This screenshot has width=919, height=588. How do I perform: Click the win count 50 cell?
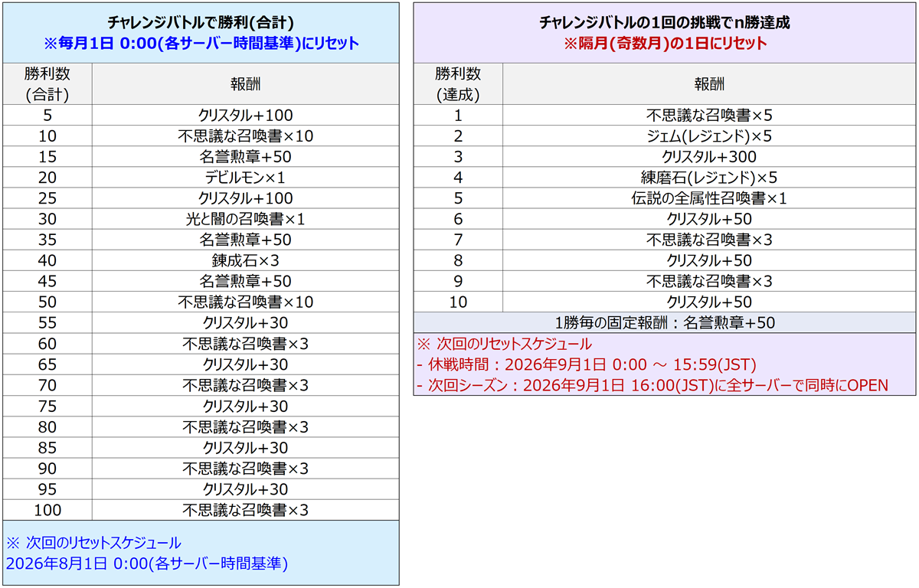coord(47,302)
